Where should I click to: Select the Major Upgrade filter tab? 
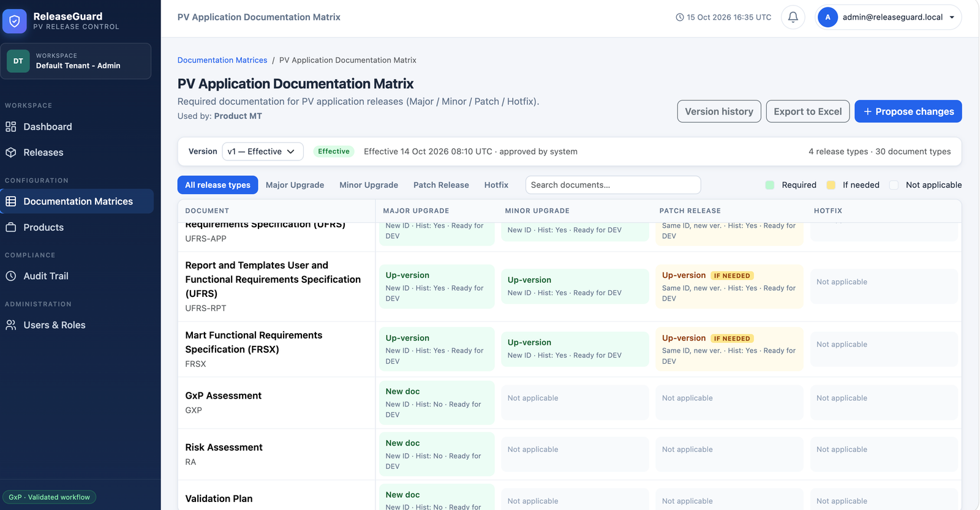click(x=295, y=185)
